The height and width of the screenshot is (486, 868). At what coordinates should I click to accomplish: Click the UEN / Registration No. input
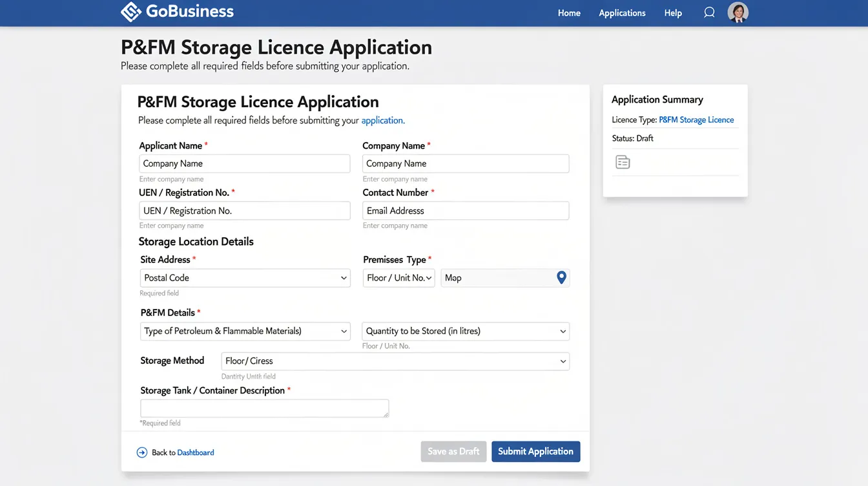click(245, 211)
